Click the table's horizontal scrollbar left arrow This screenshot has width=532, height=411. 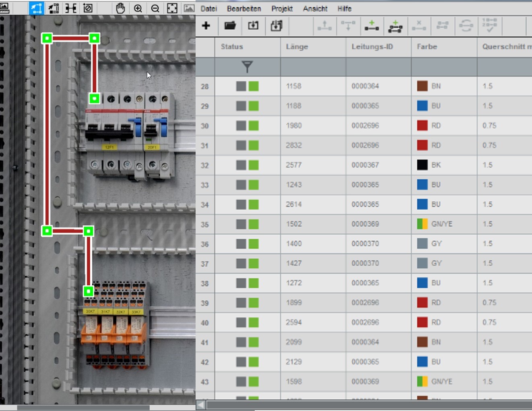tap(200, 405)
